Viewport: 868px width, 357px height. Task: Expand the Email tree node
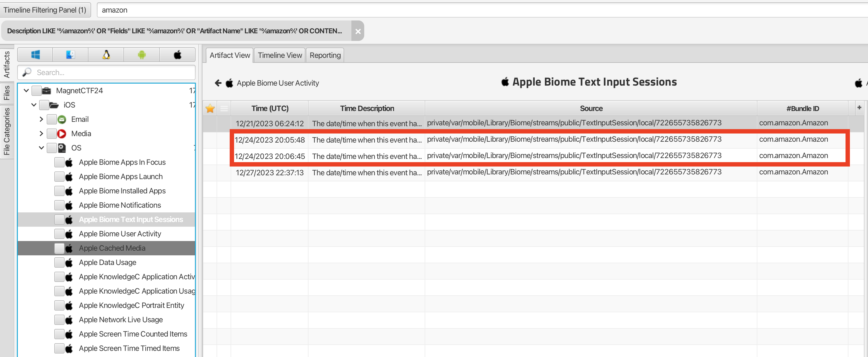tap(41, 119)
